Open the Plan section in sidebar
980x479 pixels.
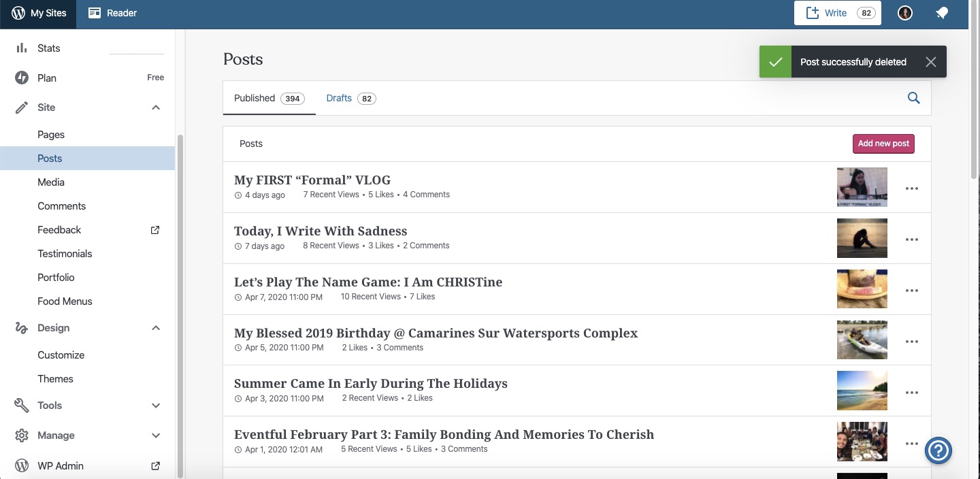(47, 78)
